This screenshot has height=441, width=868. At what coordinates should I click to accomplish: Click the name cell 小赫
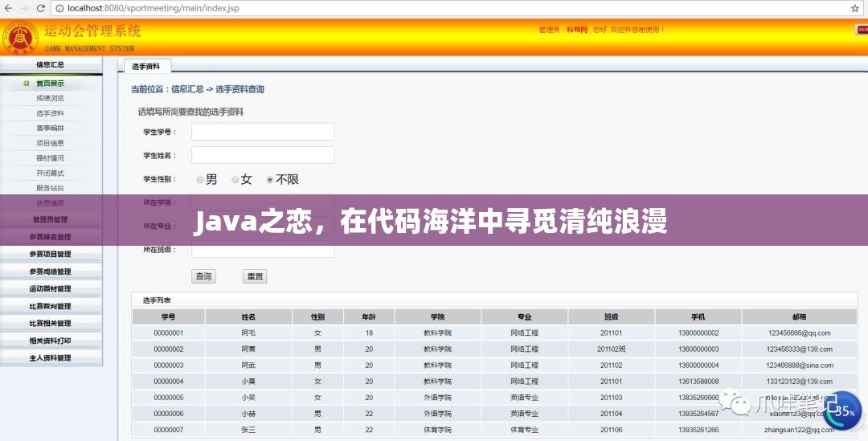coord(248,414)
